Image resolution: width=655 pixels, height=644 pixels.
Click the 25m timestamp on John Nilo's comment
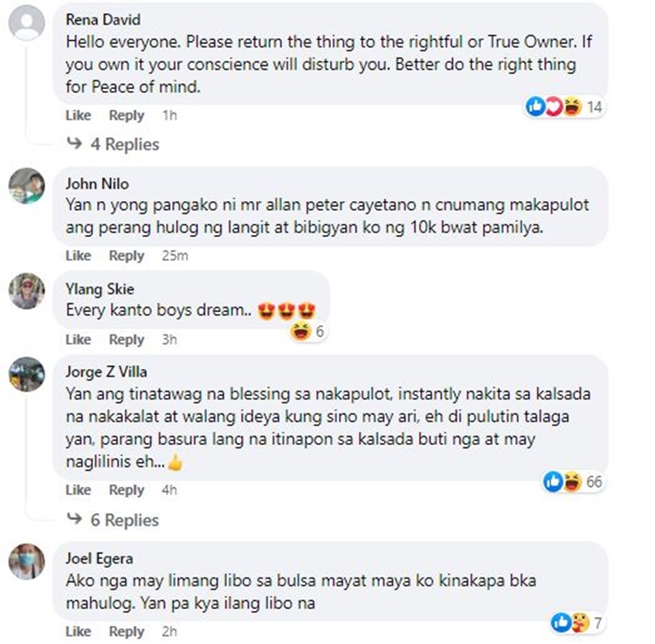[175, 255]
